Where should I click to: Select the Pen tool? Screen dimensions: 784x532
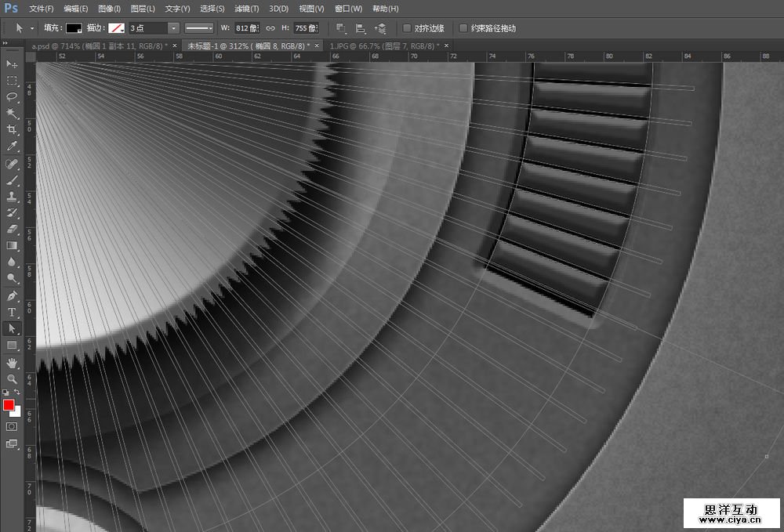(x=12, y=295)
